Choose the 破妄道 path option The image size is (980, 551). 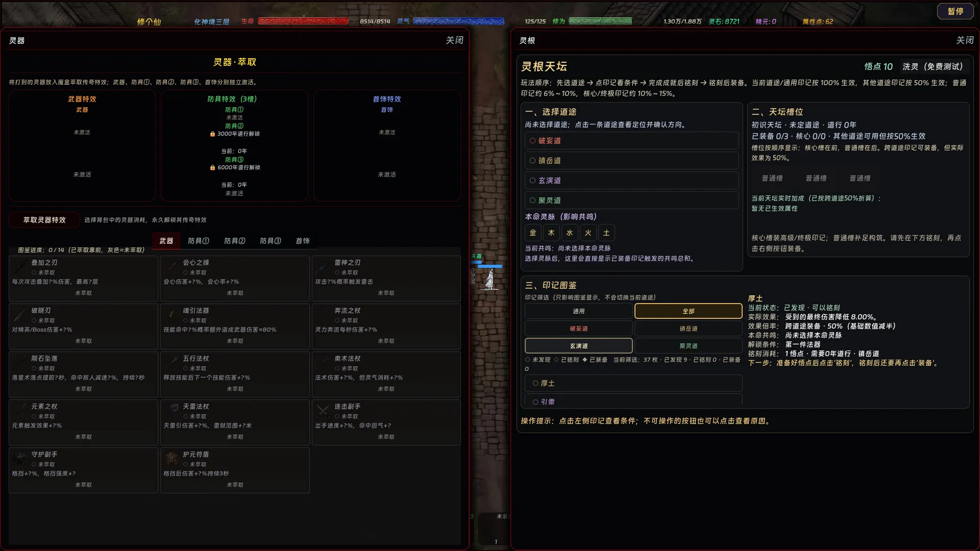click(x=631, y=141)
